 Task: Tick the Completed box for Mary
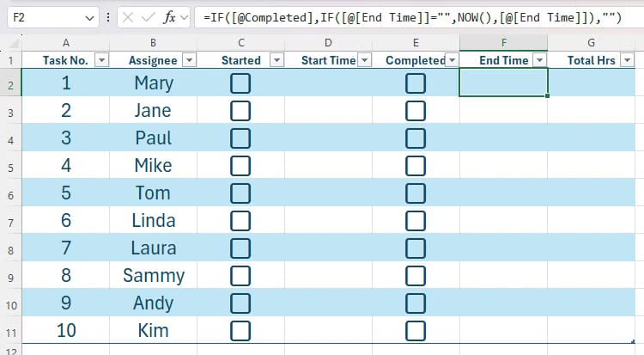pyautogui.click(x=416, y=83)
